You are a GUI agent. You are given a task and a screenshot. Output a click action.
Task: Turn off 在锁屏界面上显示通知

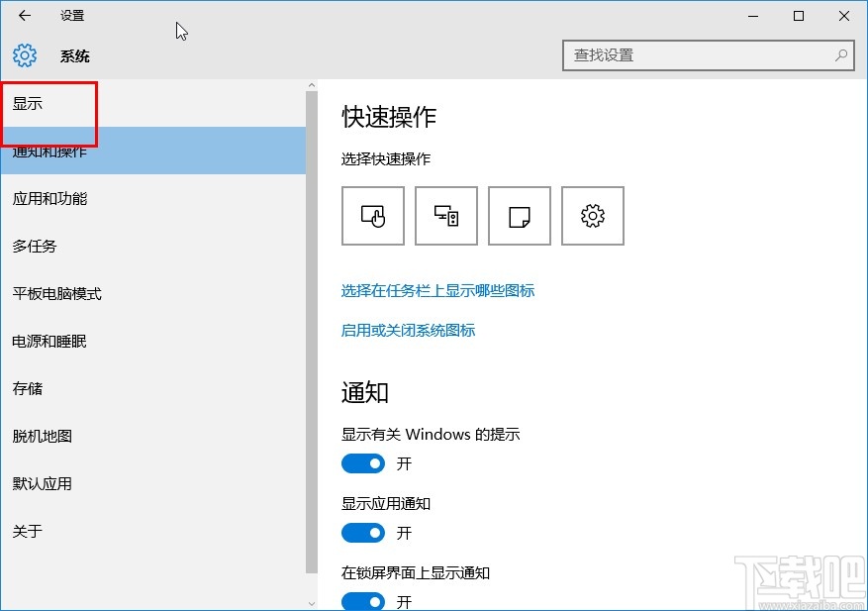[x=363, y=599]
